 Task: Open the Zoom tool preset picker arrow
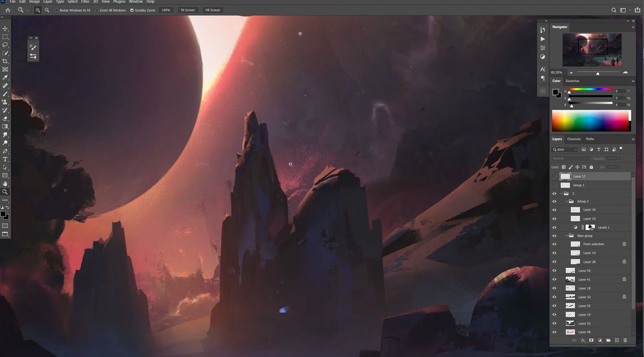click(x=27, y=10)
